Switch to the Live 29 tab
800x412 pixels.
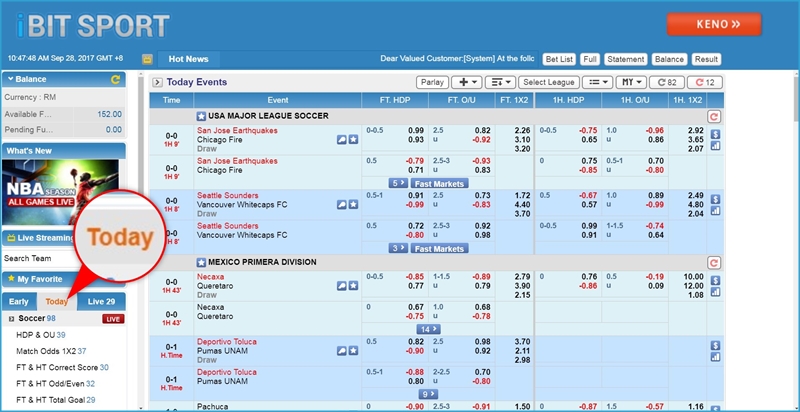pos(102,301)
